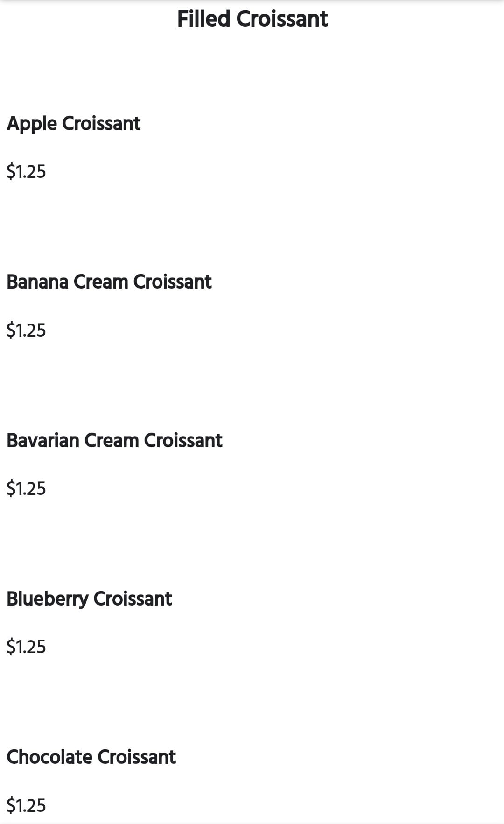Viewport: 504px width, 824px height.
Task: Select the Chocolate Croissant menu item
Action: [91, 757]
